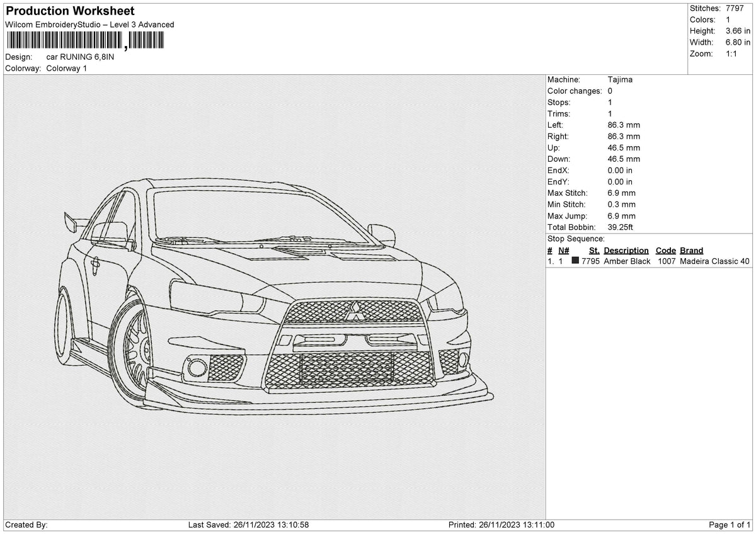Click the Machine value Tajima
Viewport: 756px width, 534px height.
coord(620,79)
